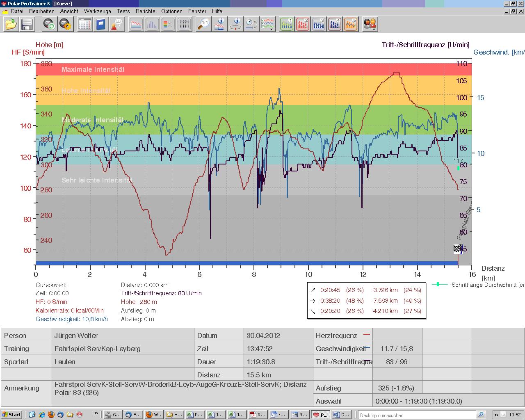Viewport: 525px width, 420px height.
Task: Click the floppy disk save icon
Action: tap(27, 24)
